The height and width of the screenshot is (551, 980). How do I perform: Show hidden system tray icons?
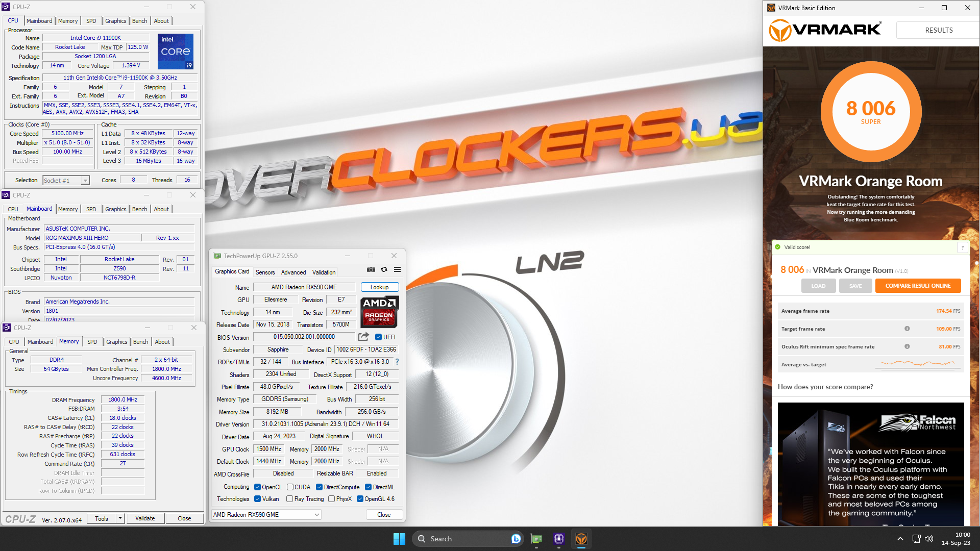point(900,539)
